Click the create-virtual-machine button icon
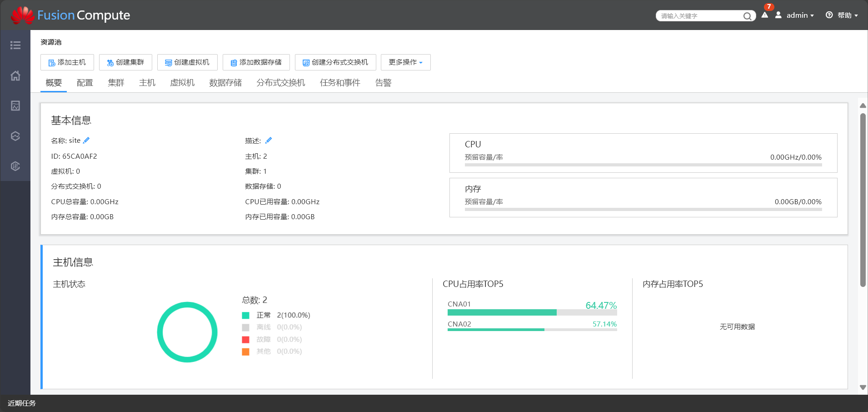The image size is (868, 412). point(168,63)
